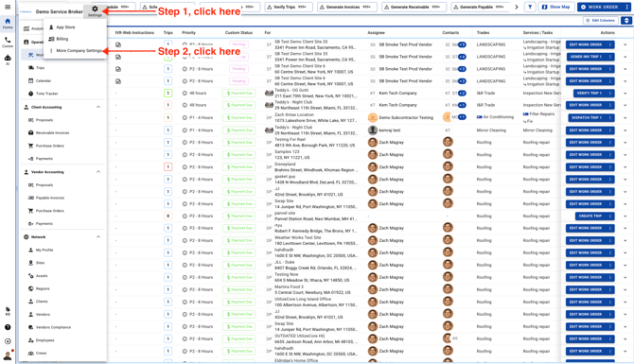
Task: Click Teddy's OG Gotti site thumbnail
Action: (269, 94)
